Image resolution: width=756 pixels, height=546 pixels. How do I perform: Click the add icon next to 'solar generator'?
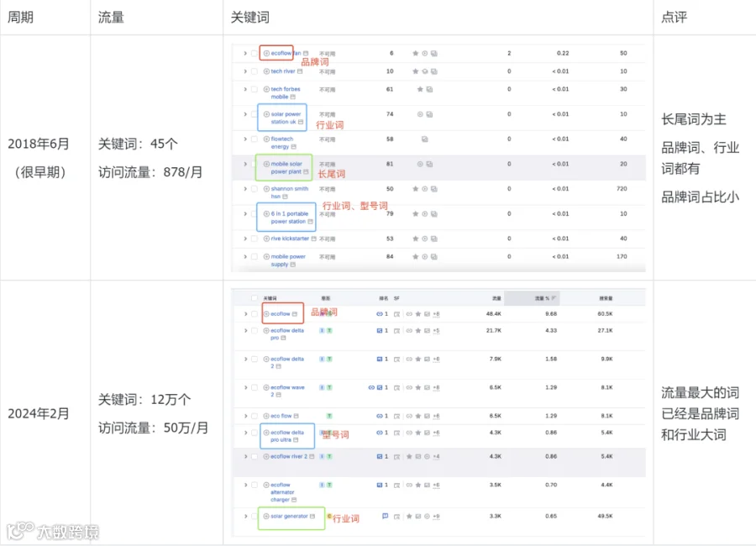coord(266,516)
